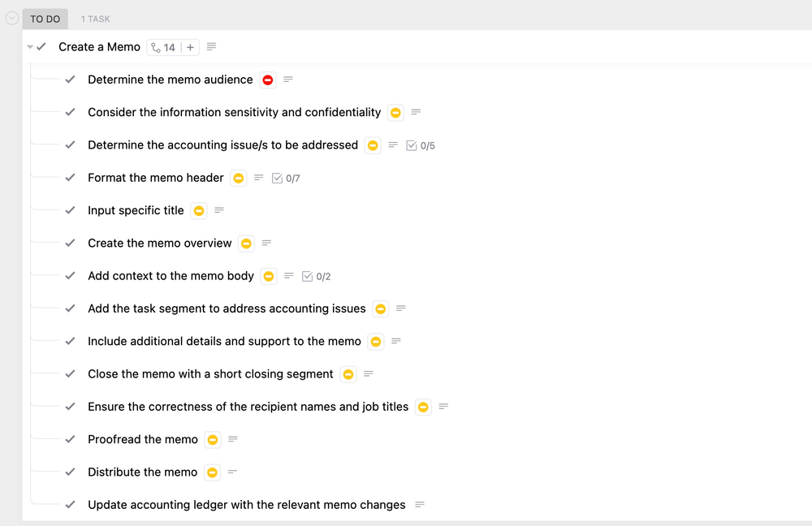Open description icon for Update accounting ledger task
Screen dimensions: 812x526
(x=420, y=505)
